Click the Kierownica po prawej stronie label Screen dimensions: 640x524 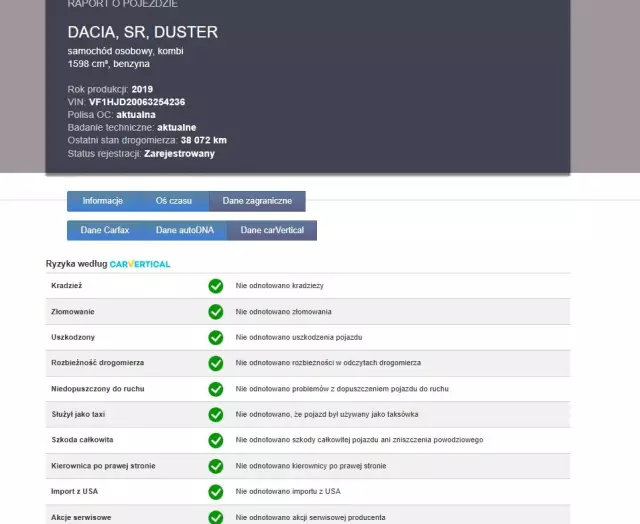click(x=103, y=466)
